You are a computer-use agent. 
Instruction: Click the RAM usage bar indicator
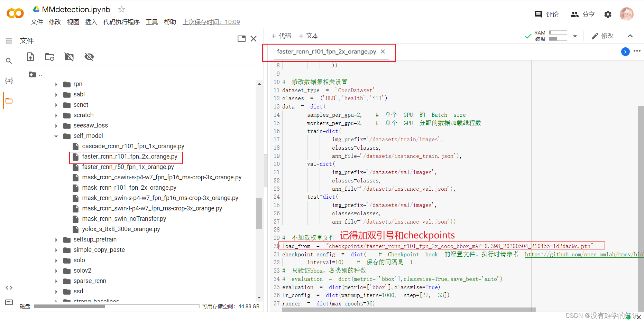[x=558, y=33]
